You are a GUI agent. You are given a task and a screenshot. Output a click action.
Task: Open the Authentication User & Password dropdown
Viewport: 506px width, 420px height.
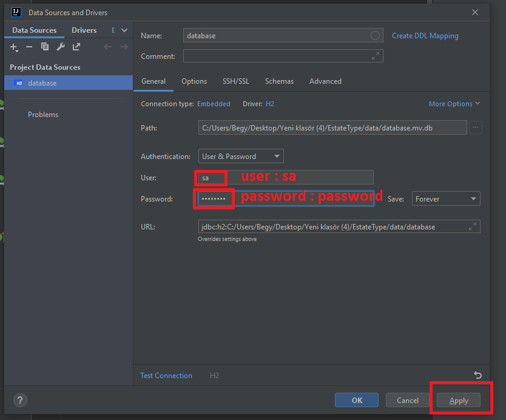[x=241, y=156]
